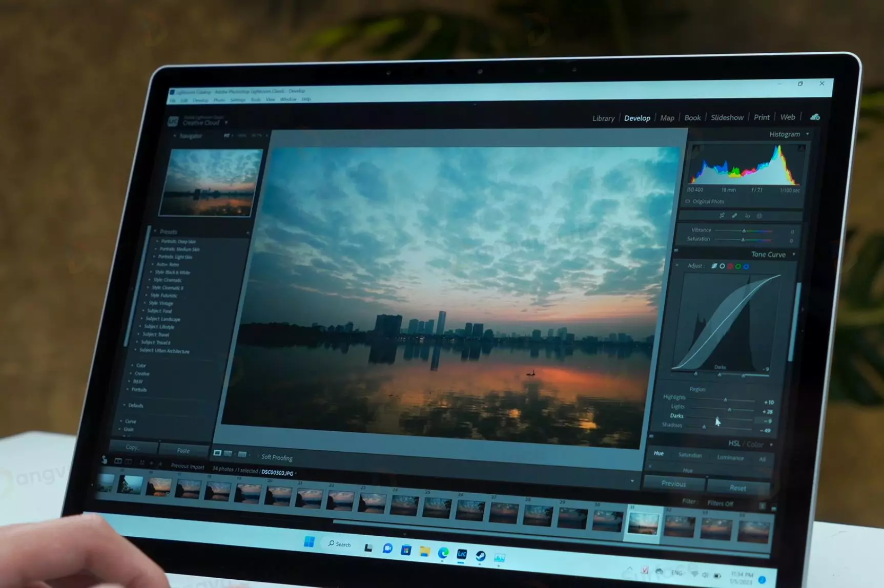This screenshot has width=884, height=588.
Task: Select the red eye correction icon
Action: (747, 216)
